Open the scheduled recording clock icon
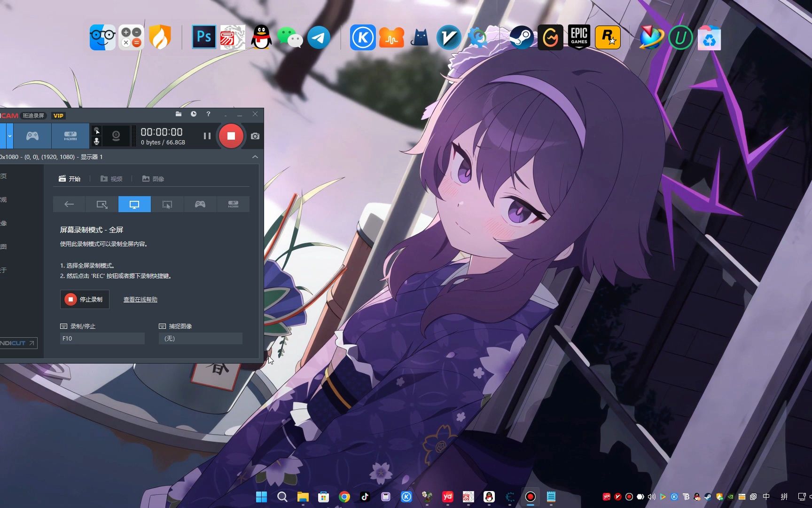The width and height of the screenshot is (812, 508). pos(194,114)
